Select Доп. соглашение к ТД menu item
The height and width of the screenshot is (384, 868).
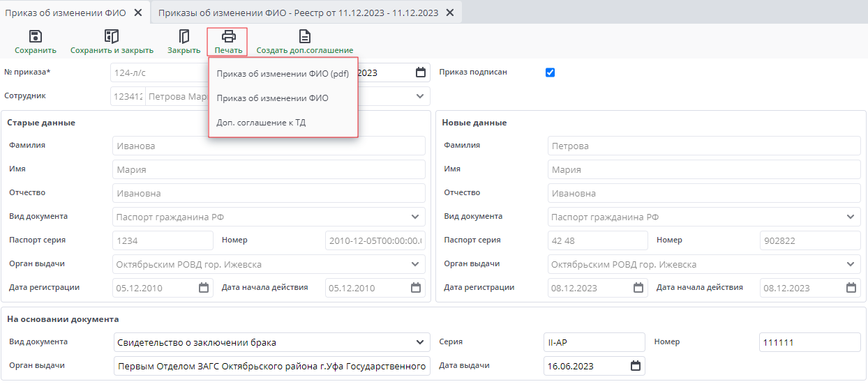[x=261, y=123]
